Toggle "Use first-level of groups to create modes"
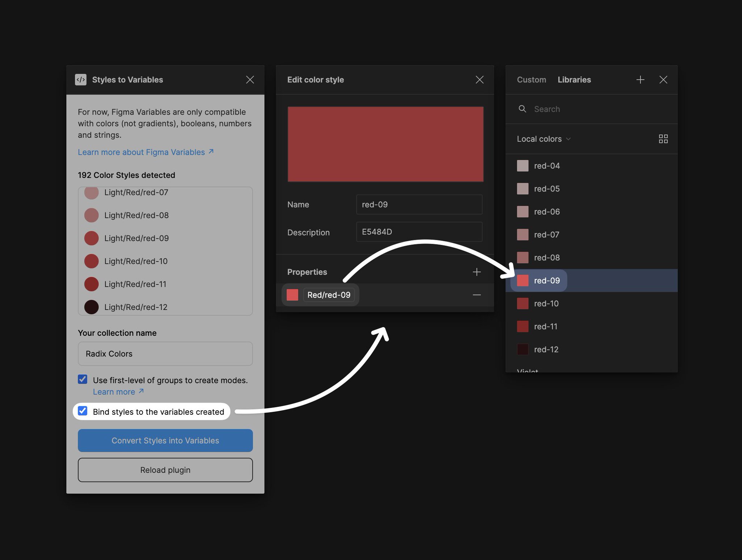 pyautogui.click(x=82, y=379)
